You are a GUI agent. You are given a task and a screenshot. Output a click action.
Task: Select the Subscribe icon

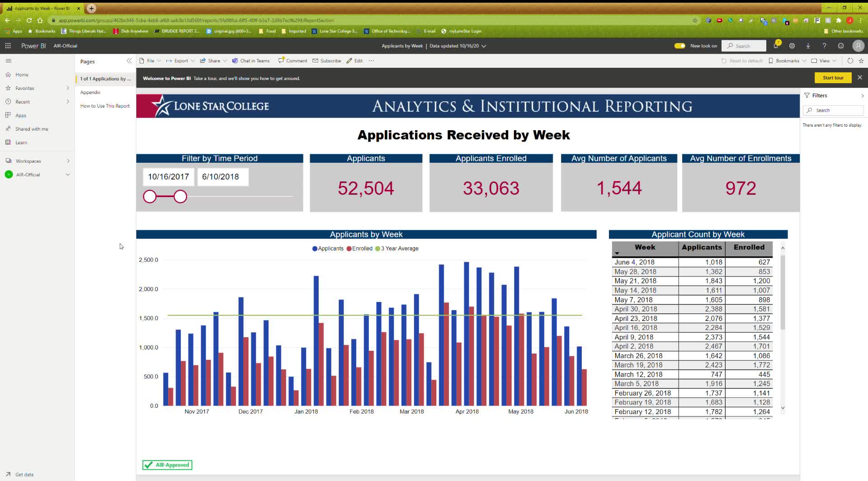pyautogui.click(x=326, y=61)
